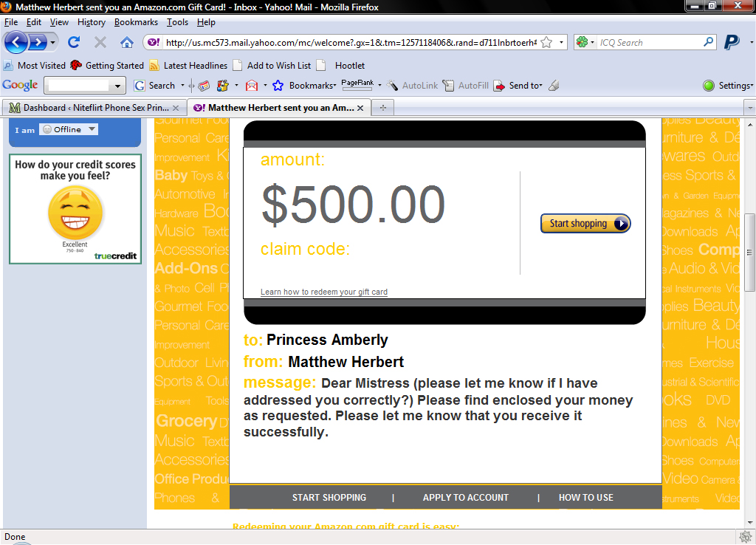The height and width of the screenshot is (545, 756).
Task: Open the back/forward history dropdown arrow
Action: (52, 42)
